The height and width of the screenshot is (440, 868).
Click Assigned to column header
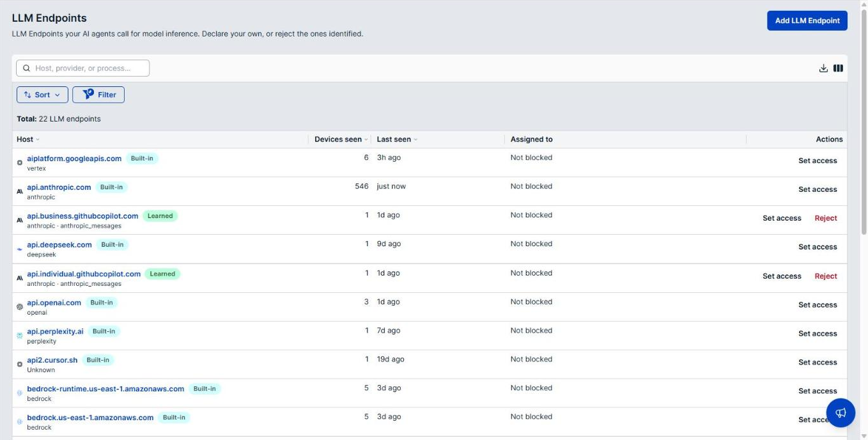point(531,139)
